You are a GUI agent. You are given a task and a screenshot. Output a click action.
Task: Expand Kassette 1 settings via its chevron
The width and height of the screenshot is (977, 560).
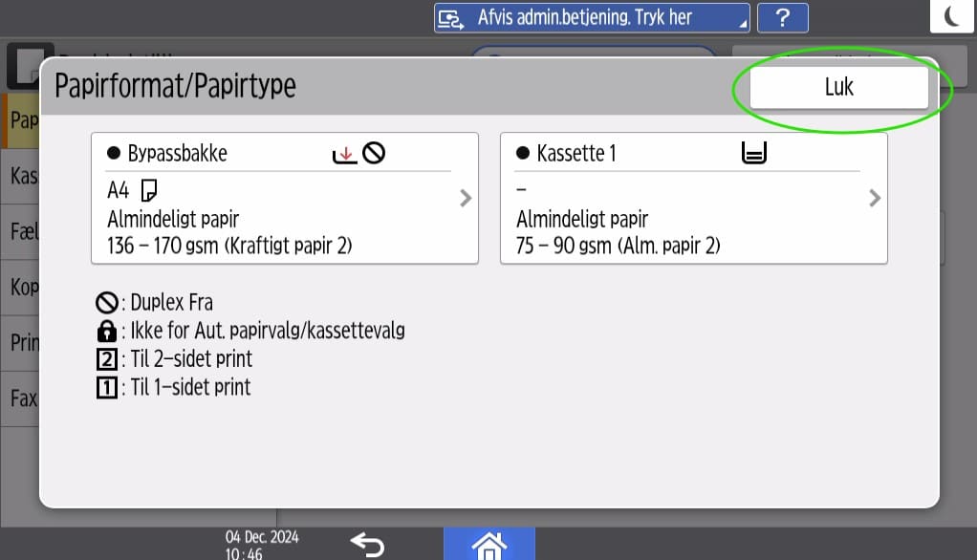coord(874,199)
